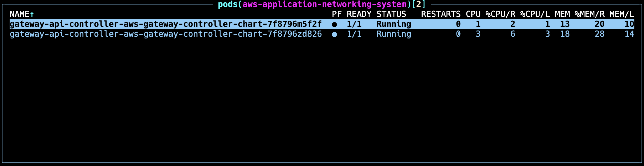Click the %MEM/R value 20 in the m5f2f row
This screenshot has width=644, height=166.
click(x=599, y=24)
